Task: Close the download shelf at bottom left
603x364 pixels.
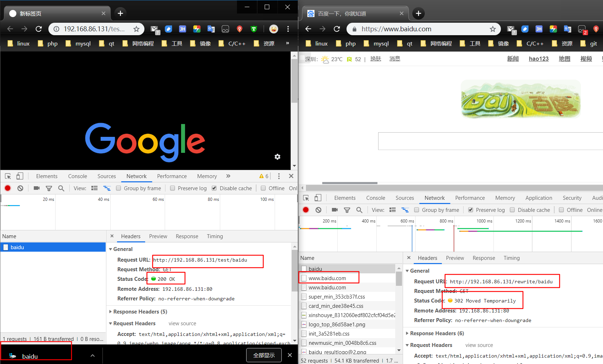Action: 290,355
